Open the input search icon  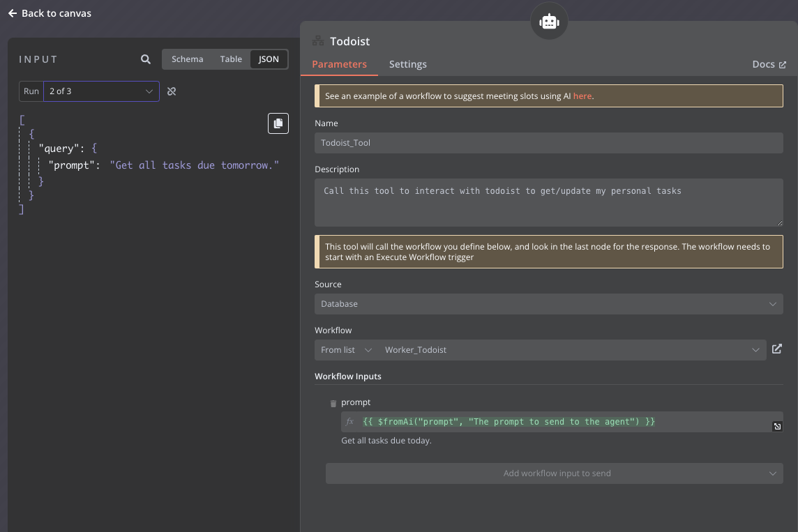click(x=146, y=59)
